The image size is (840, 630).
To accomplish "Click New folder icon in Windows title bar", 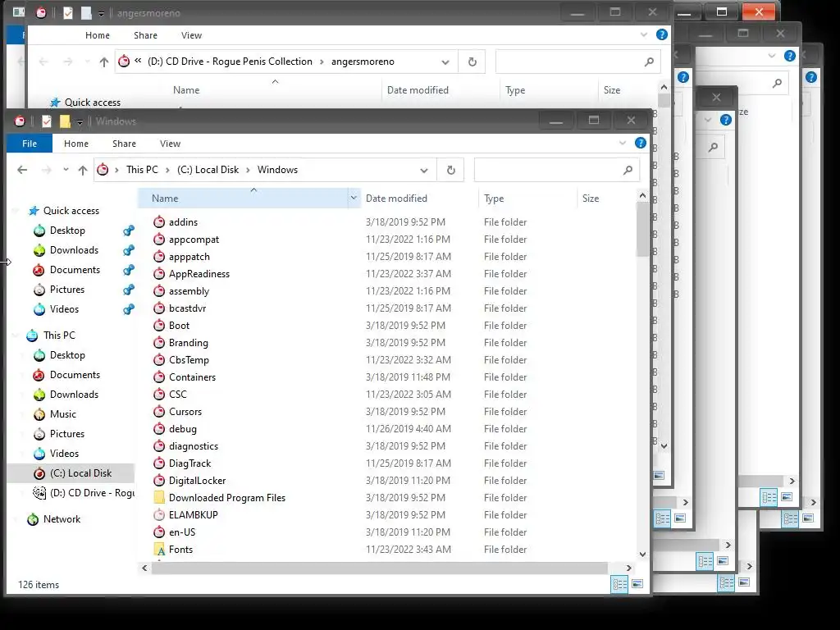I will [x=65, y=121].
